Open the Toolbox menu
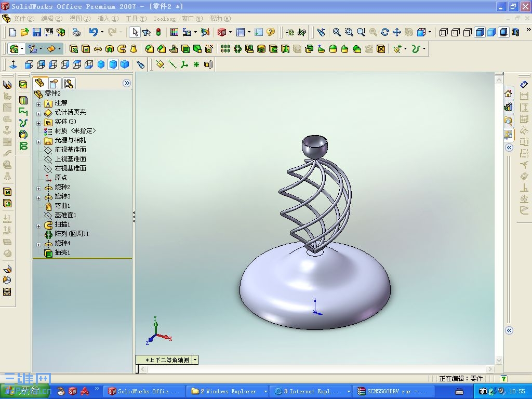The height and width of the screenshot is (399, 532). point(164,19)
